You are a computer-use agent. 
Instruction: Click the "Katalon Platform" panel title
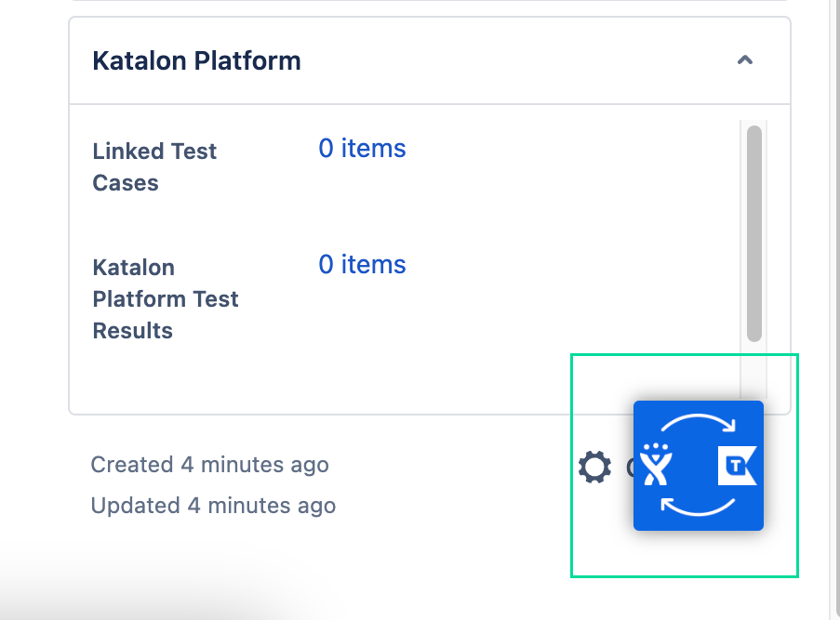tap(196, 60)
